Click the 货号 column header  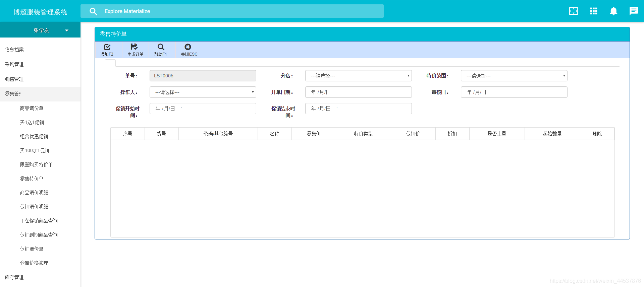[x=161, y=134]
